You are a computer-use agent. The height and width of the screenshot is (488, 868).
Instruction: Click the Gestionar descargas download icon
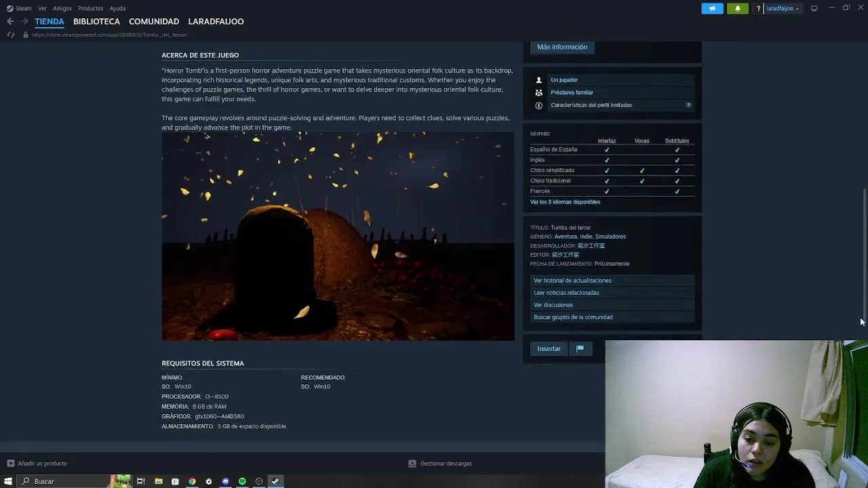[412, 464]
